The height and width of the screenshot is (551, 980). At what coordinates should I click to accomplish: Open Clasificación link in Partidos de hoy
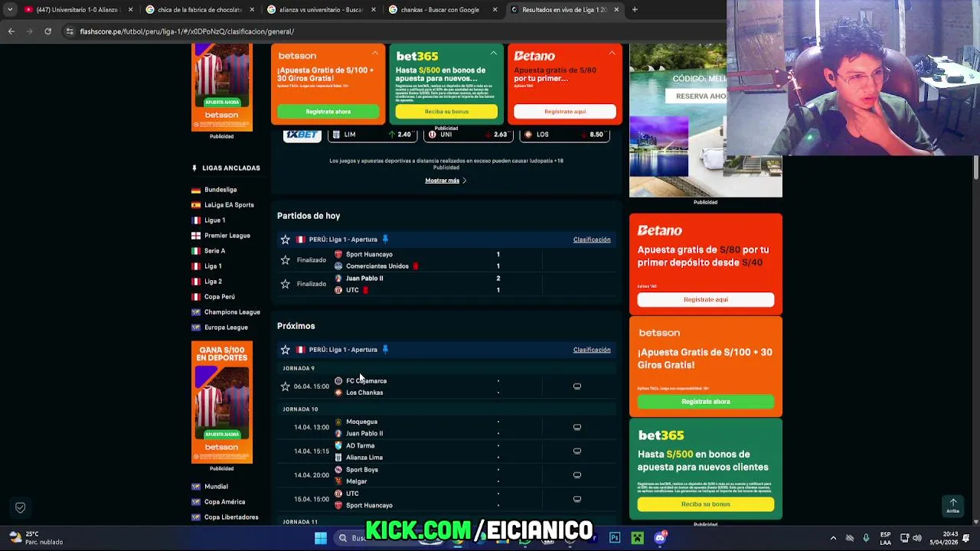coord(592,240)
